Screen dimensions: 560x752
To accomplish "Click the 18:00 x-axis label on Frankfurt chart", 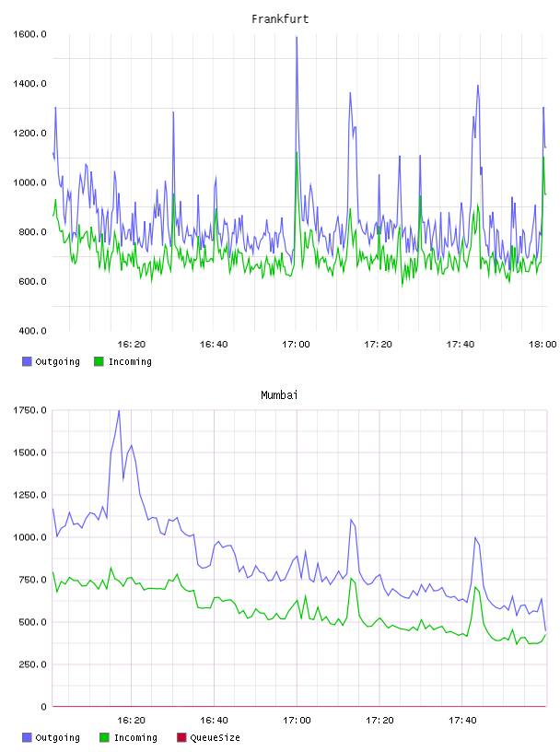I will (542, 345).
